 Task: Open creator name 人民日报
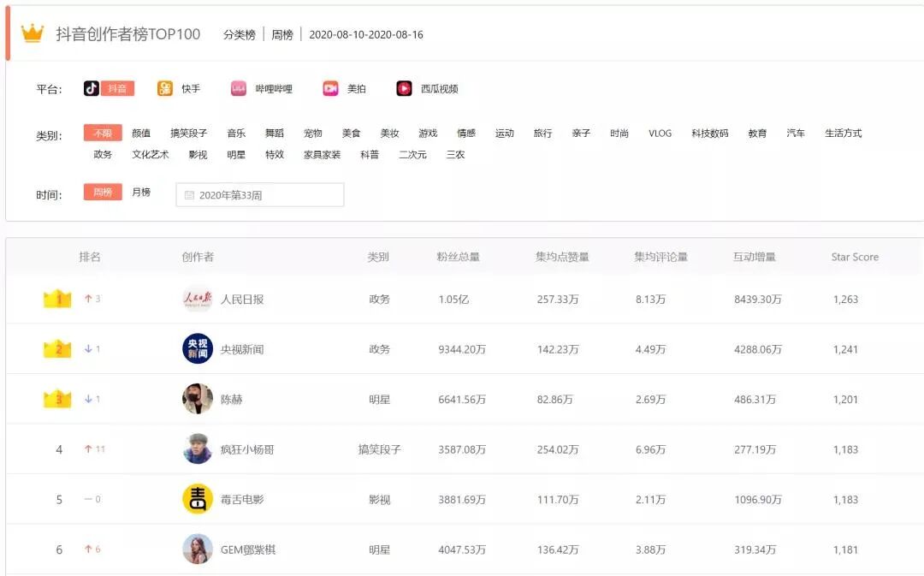tap(242, 300)
